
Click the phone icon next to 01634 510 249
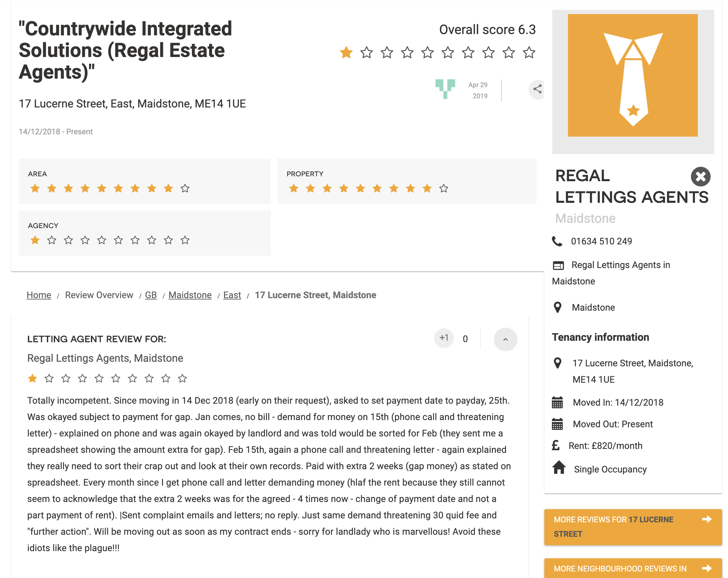557,241
